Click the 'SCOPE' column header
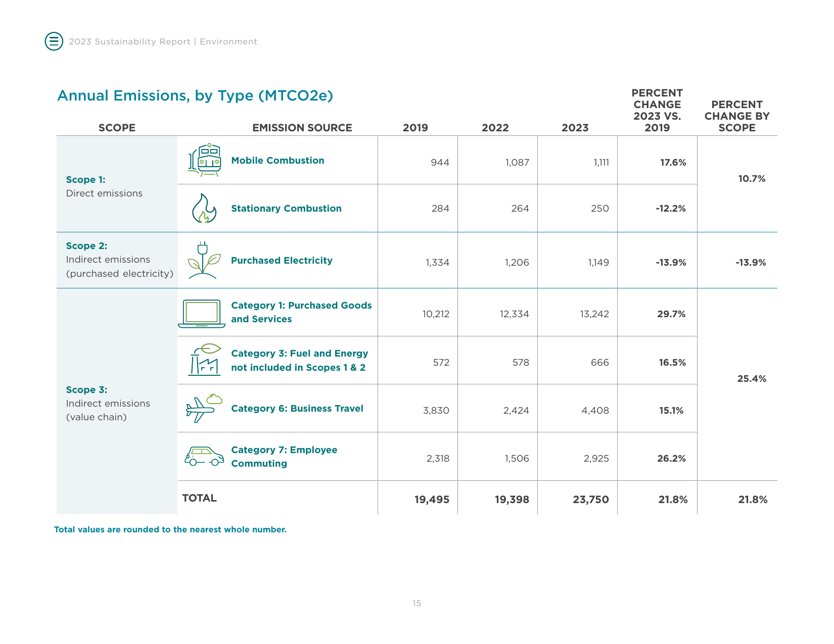This screenshot has height=644, width=834. [x=117, y=128]
